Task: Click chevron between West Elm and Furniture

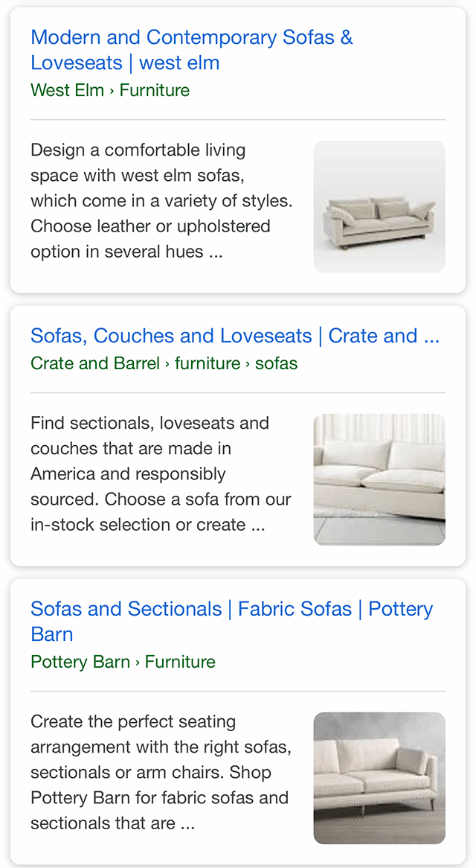Action: (112, 91)
